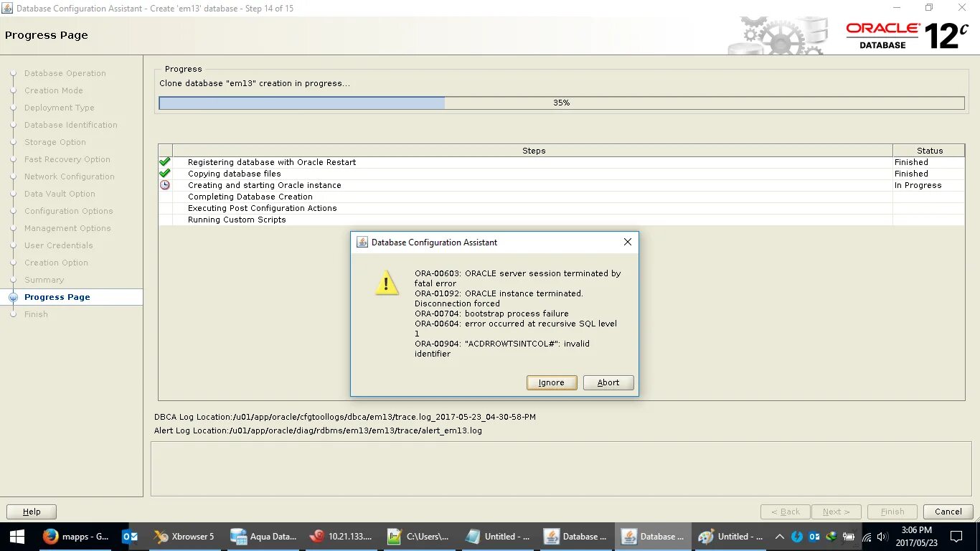Click the 'In Progress' status cell
Screen dimensions: 980x551
pyautogui.click(x=929, y=185)
